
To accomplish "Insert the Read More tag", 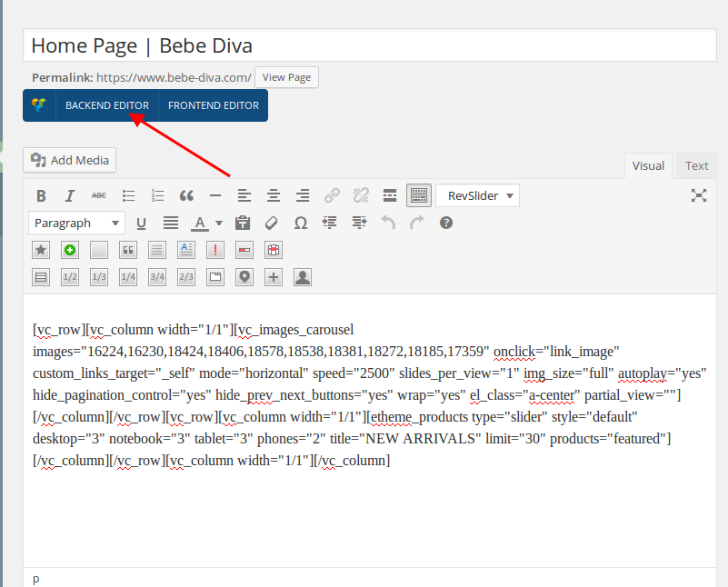I will tap(390, 196).
